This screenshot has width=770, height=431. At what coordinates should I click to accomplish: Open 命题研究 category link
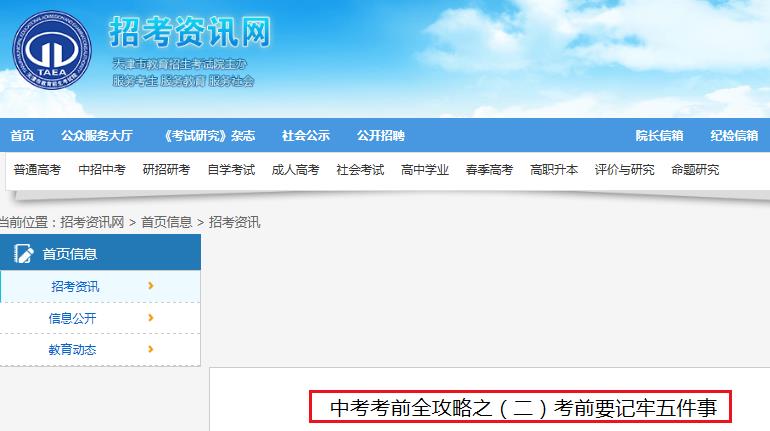(x=695, y=170)
